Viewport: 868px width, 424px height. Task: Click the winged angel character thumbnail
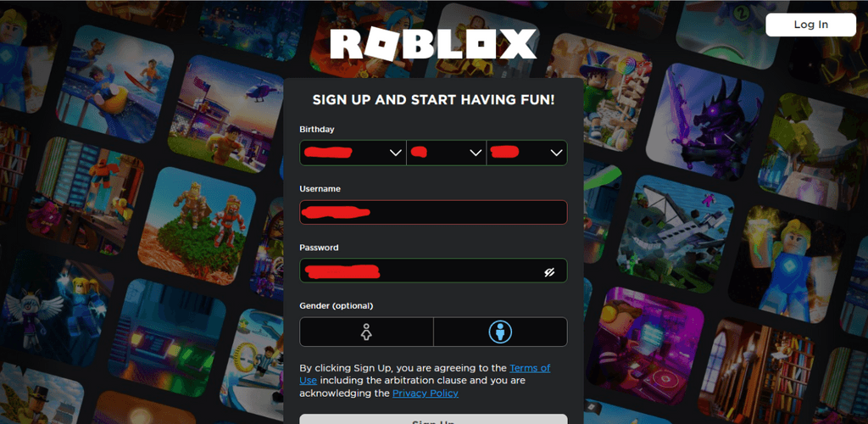pos(55,309)
